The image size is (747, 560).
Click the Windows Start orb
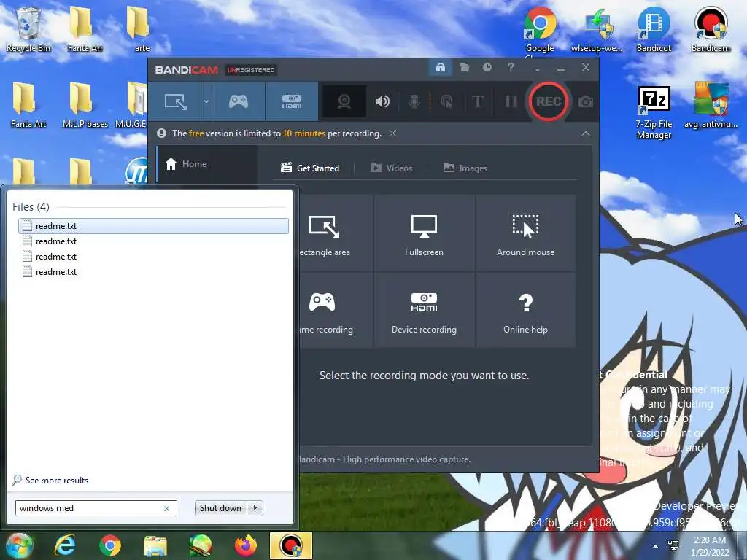18,545
